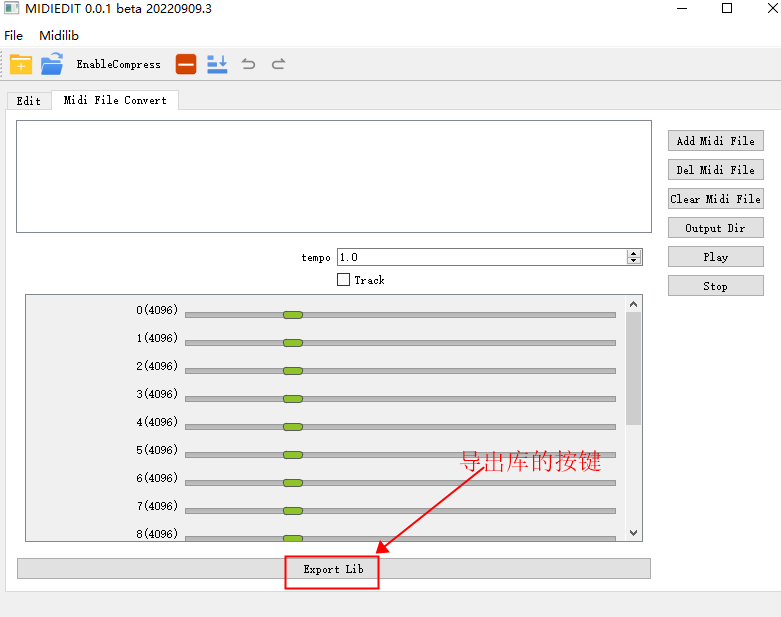Click the open folder icon in toolbar
The image size is (781, 617).
point(52,64)
